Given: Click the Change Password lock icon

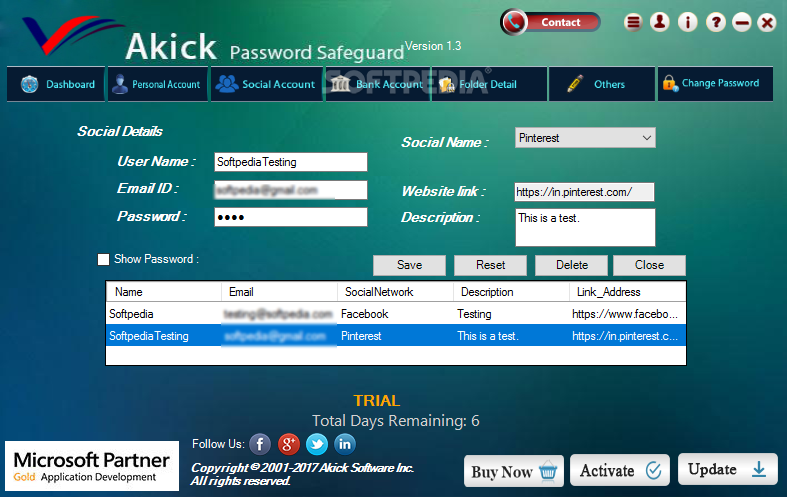Looking at the screenshot, I should pos(670,83).
